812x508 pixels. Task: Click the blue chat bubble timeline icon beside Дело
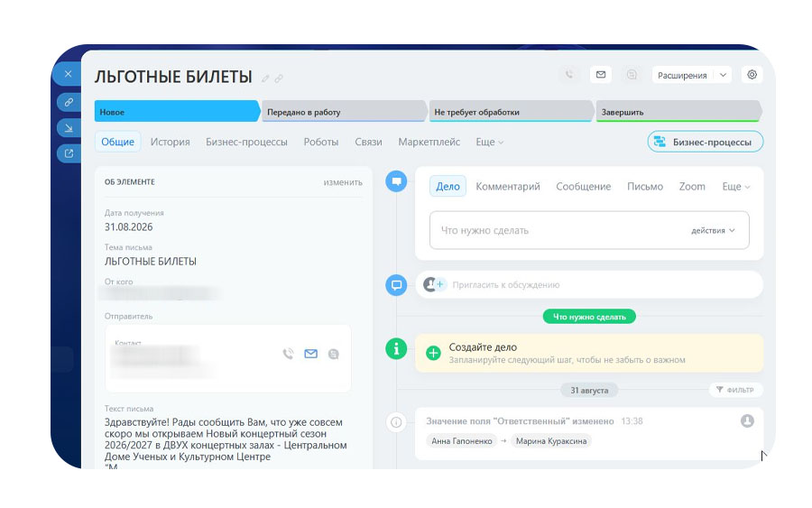(x=396, y=181)
